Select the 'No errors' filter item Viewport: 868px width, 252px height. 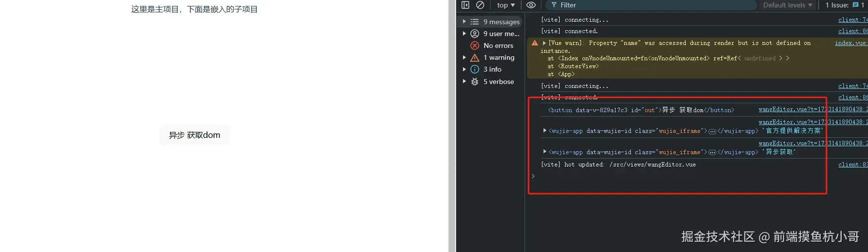click(492, 45)
